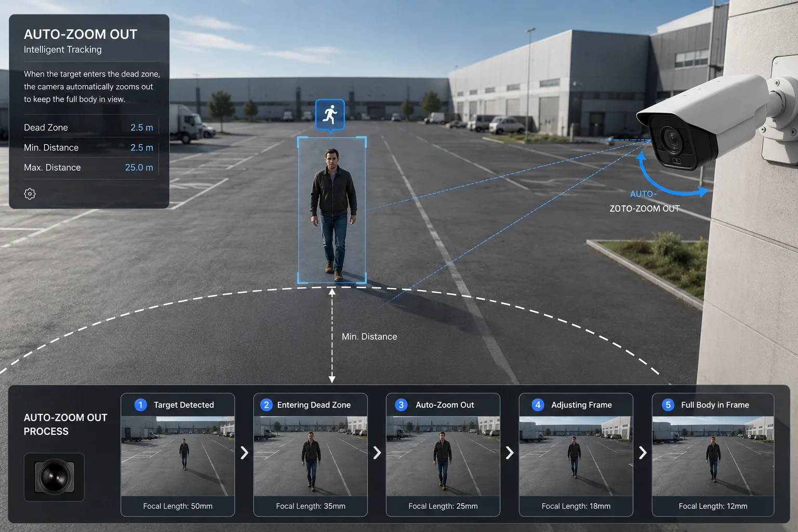This screenshot has height=532, width=798.
Task: Click the 'AUTO-ZOOM OUT' panel title
Action: [81, 34]
